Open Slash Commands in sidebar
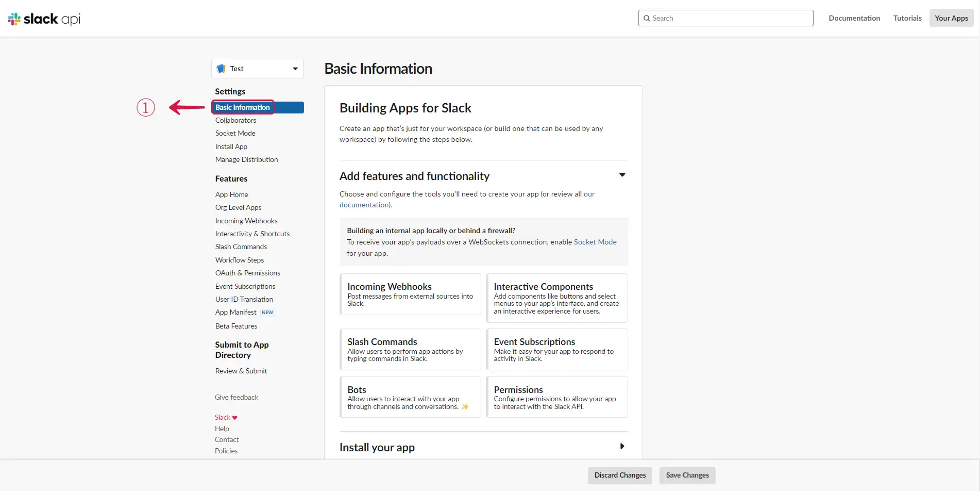 click(241, 247)
